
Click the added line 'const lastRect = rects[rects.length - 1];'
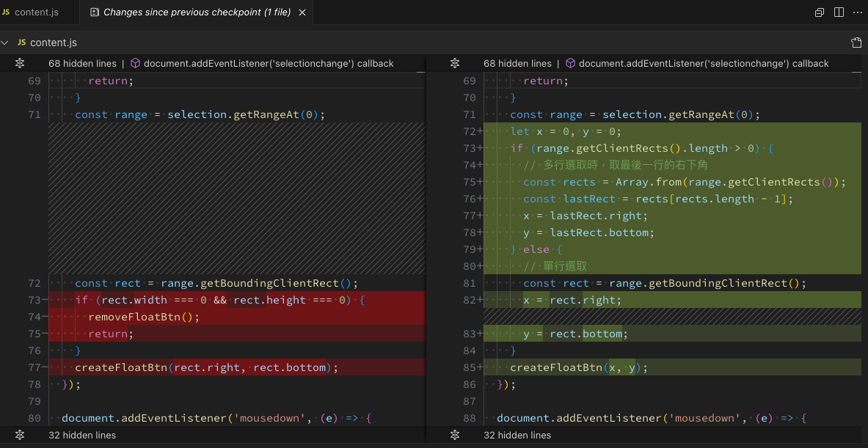[658, 199]
